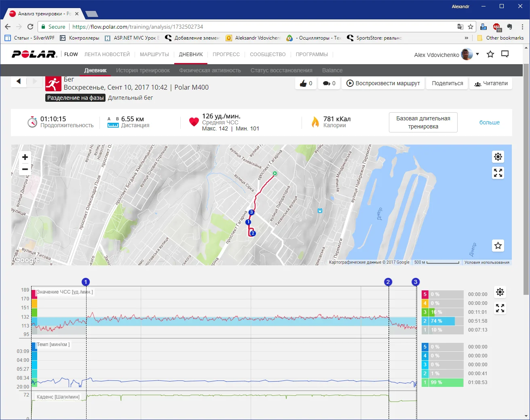
Task: Switch to История тренировок tab
Action: [x=143, y=70]
